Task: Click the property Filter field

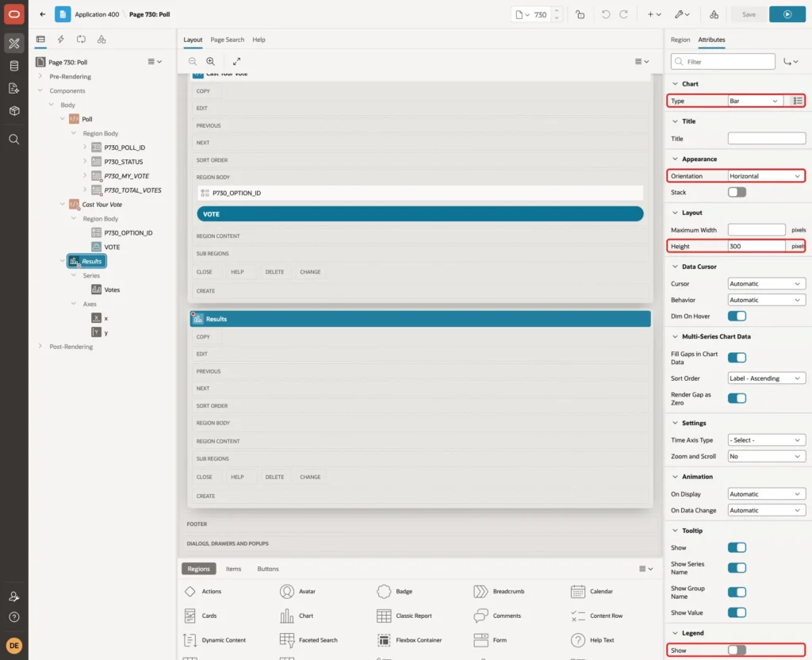Action: tap(723, 62)
